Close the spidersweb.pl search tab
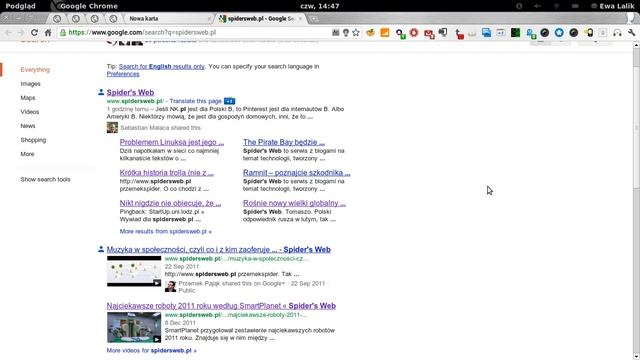Viewport: 640px width, 360px height. tap(300, 19)
